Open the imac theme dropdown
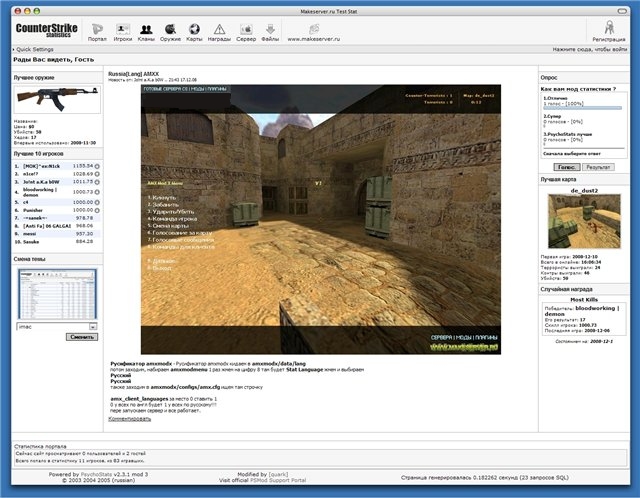The height and width of the screenshot is (498, 640). [93, 327]
